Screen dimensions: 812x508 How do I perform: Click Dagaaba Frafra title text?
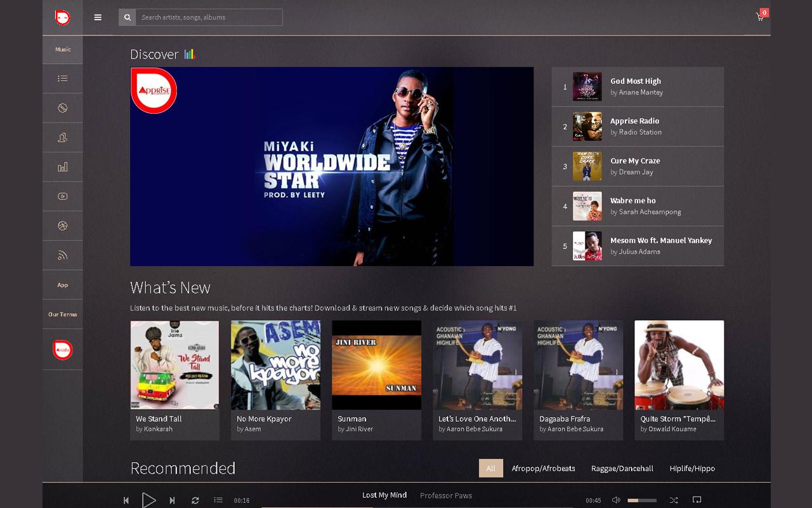(x=565, y=419)
